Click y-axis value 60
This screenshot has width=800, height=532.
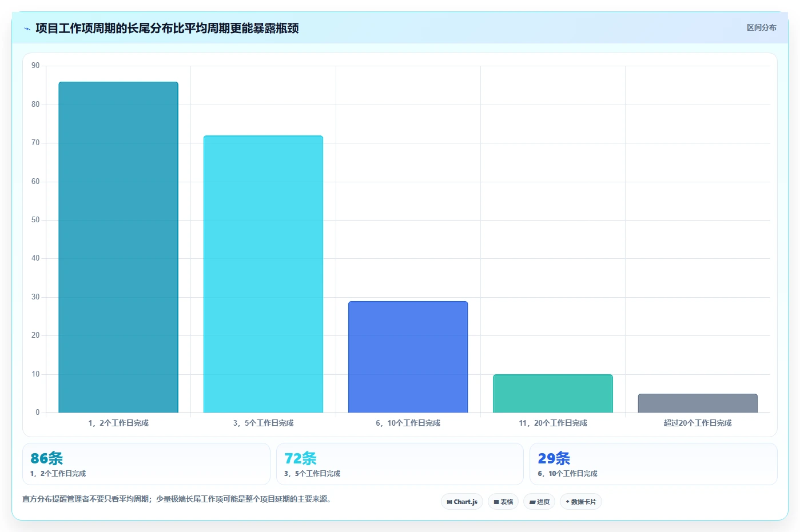[35, 181]
